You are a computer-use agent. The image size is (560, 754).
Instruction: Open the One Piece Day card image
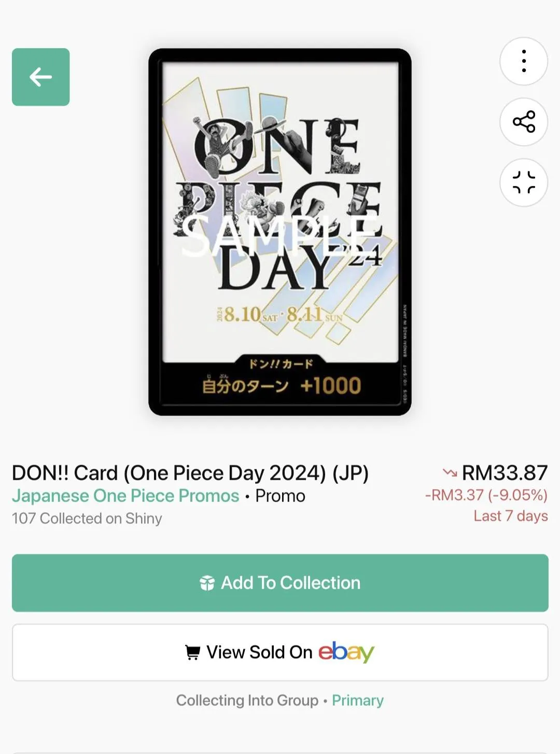(x=280, y=232)
